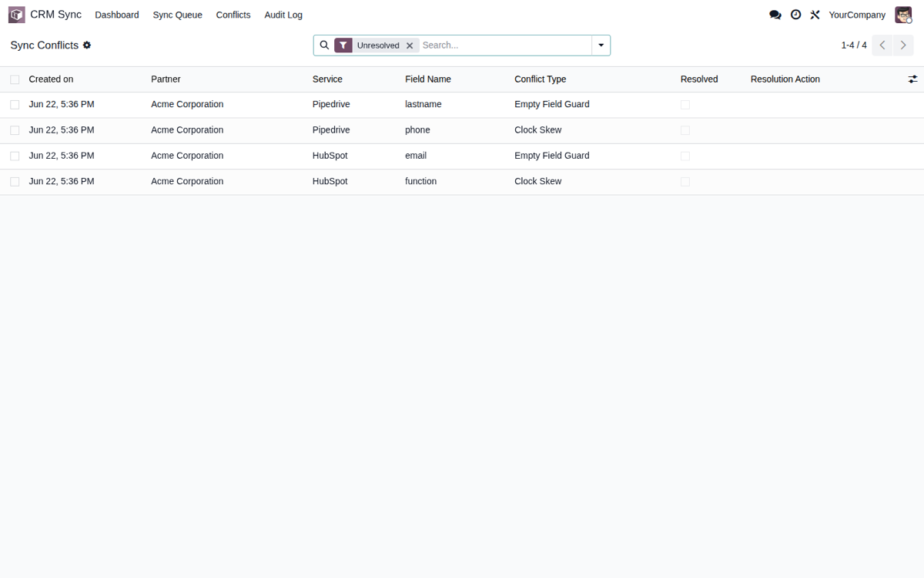Select the email row checkbox
The width and height of the screenshot is (924, 578).
[x=15, y=156]
